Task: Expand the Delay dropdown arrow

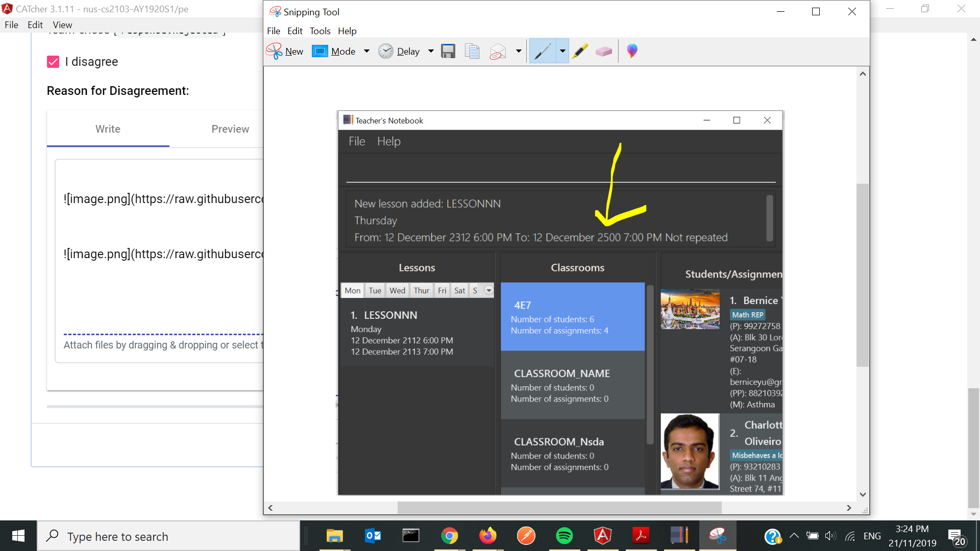Action: pyautogui.click(x=431, y=51)
